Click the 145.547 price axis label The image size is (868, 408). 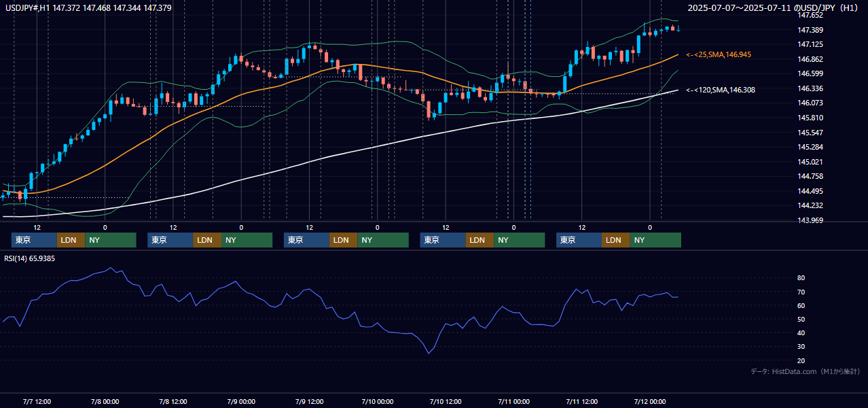pyautogui.click(x=811, y=133)
